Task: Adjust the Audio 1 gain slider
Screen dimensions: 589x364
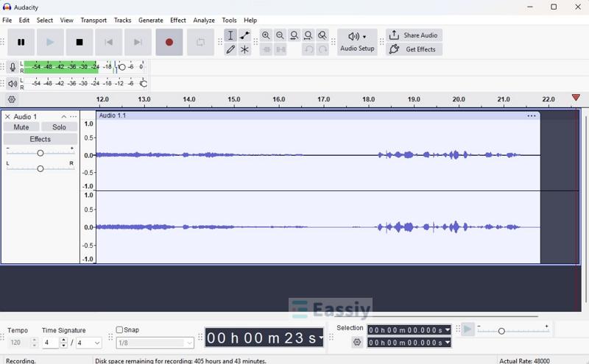Action: pos(40,153)
